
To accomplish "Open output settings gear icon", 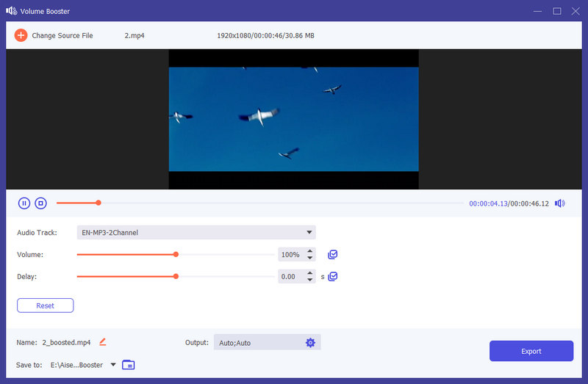I will [x=310, y=343].
